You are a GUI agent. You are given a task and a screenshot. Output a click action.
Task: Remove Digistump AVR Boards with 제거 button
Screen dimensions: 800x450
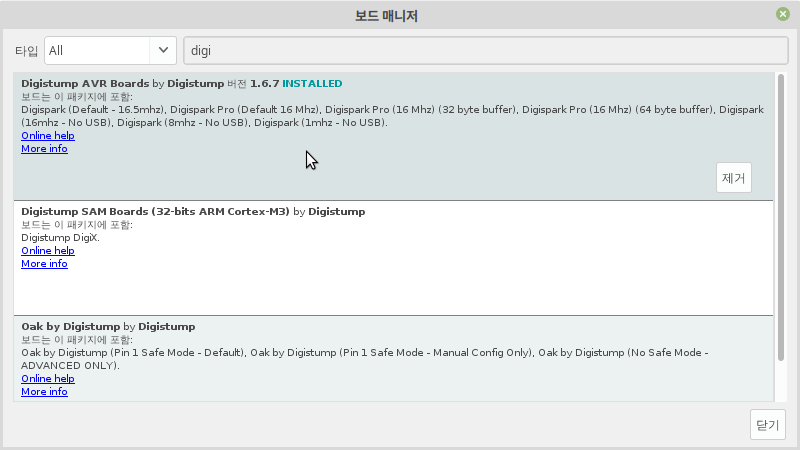(x=734, y=178)
